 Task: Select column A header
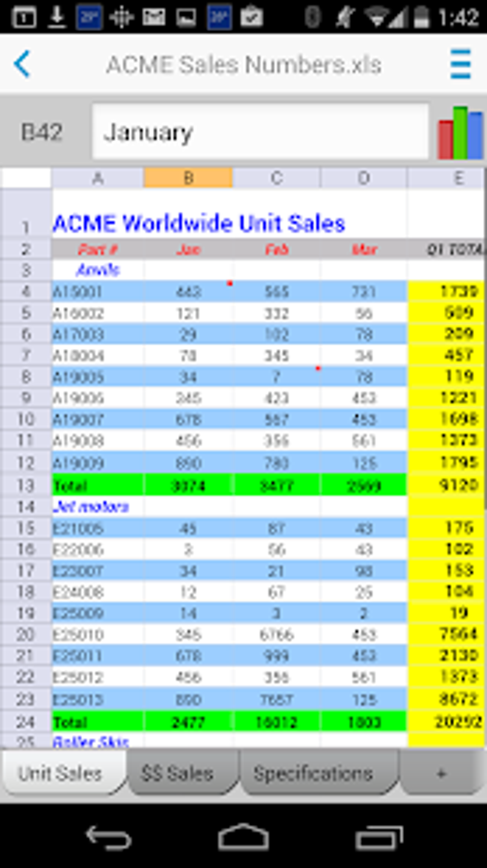point(98,178)
